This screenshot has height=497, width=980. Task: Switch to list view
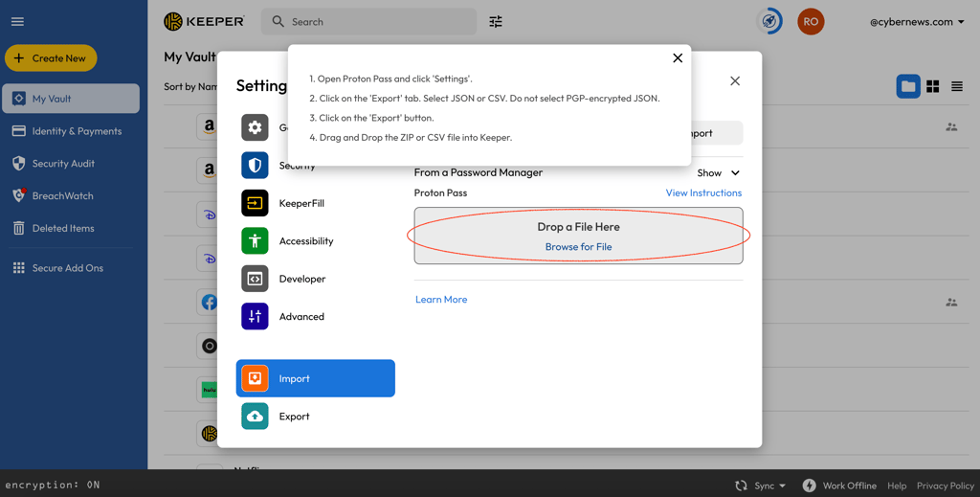coord(957,86)
